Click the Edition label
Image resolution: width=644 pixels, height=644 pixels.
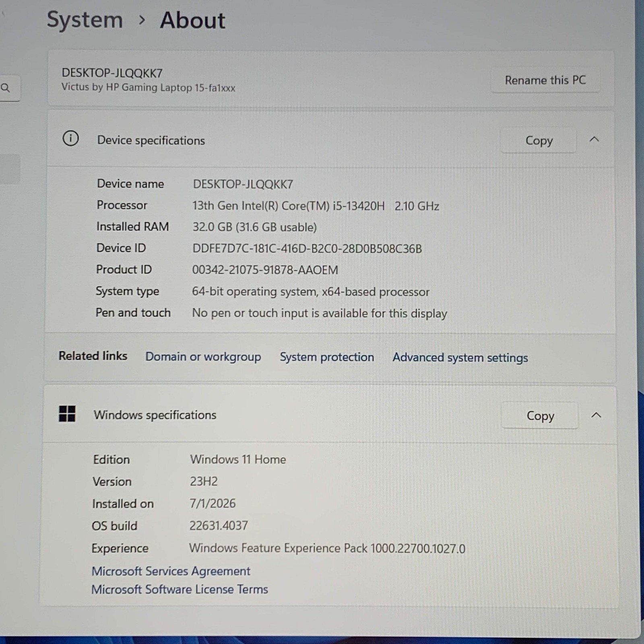tap(111, 459)
